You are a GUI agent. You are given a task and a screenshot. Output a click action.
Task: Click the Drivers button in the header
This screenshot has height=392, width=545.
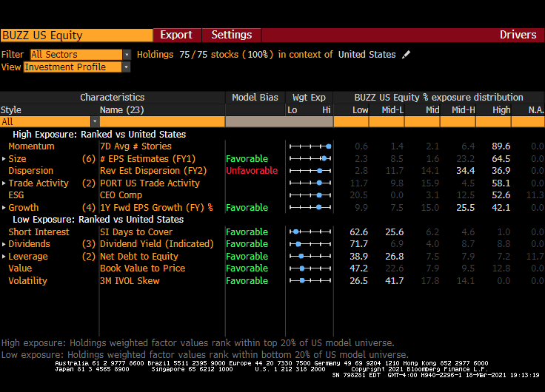518,35
